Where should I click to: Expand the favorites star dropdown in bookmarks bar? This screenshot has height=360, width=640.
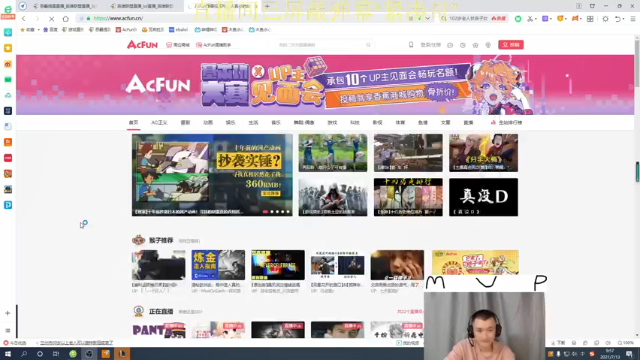coord(39,30)
